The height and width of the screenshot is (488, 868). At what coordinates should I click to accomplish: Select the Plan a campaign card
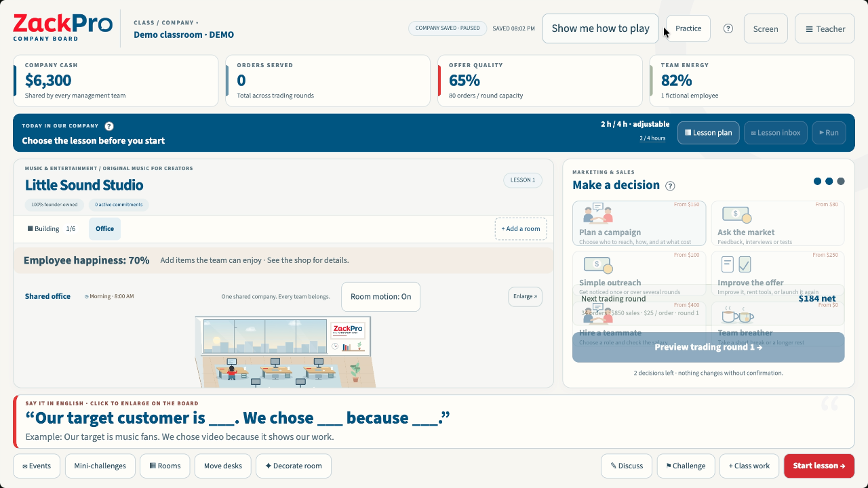click(639, 224)
